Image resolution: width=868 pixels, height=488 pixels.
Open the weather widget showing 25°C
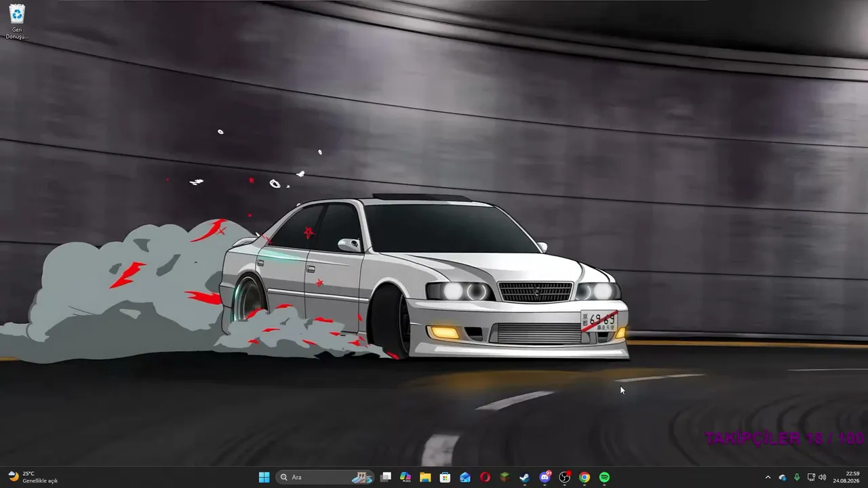[x=33, y=477]
